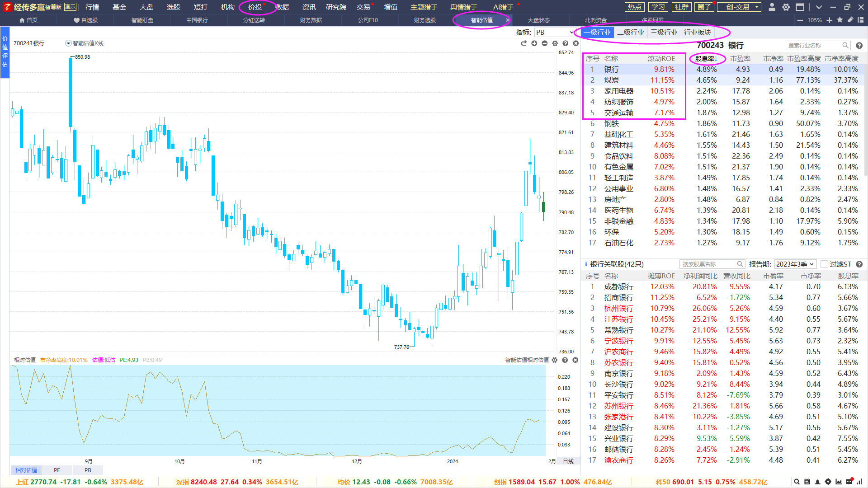Open settings gear of relative valuation panel
The height and width of the screenshot is (488, 868).
[555, 360]
